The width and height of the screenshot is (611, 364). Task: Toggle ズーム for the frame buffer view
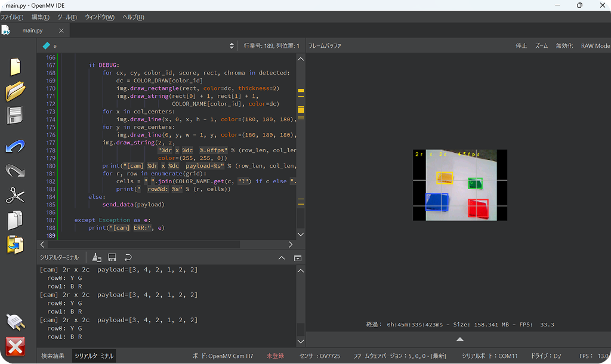point(541,45)
